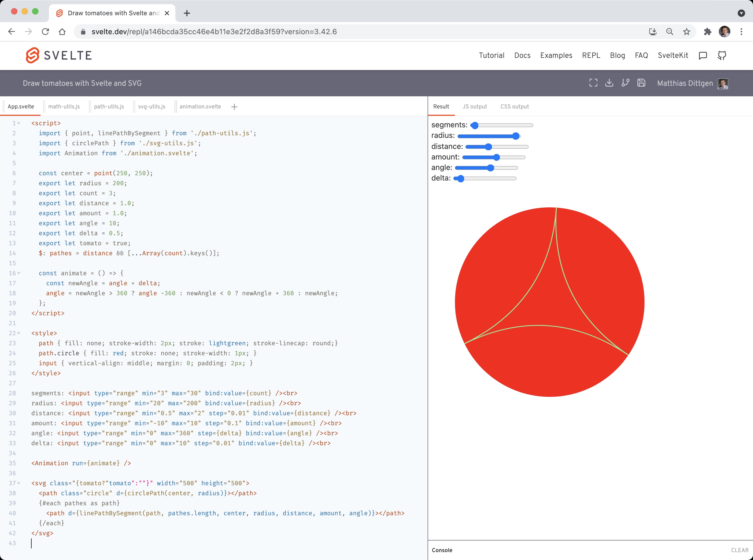The height and width of the screenshot is (560, 753).
Task: Switch to the path-utils.js tab
Action: point(109,106)
